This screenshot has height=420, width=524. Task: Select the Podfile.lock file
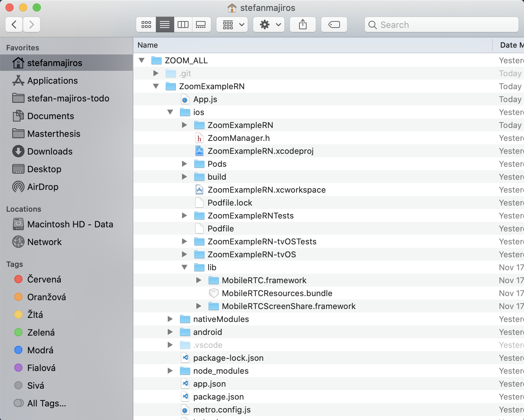coord(329,203)
